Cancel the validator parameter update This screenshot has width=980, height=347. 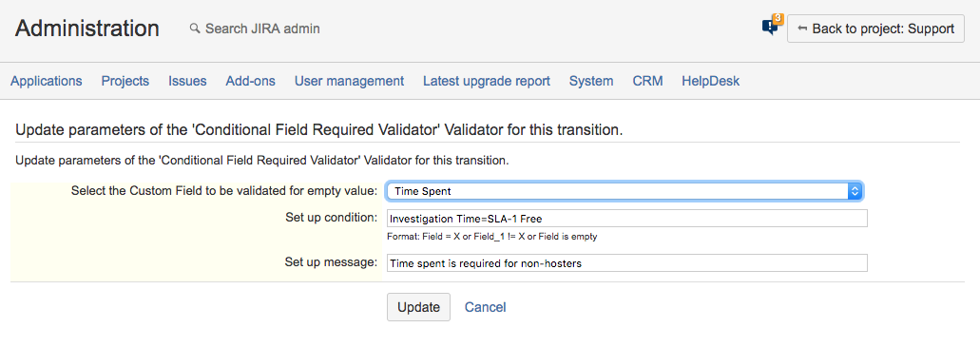click(x=485, y=307)
